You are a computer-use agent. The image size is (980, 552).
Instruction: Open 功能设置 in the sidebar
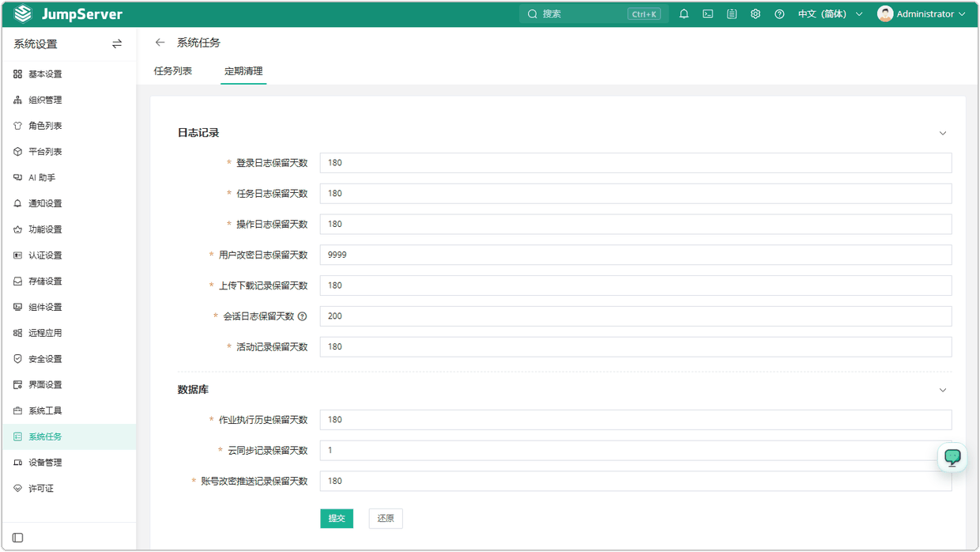[68, 229]
